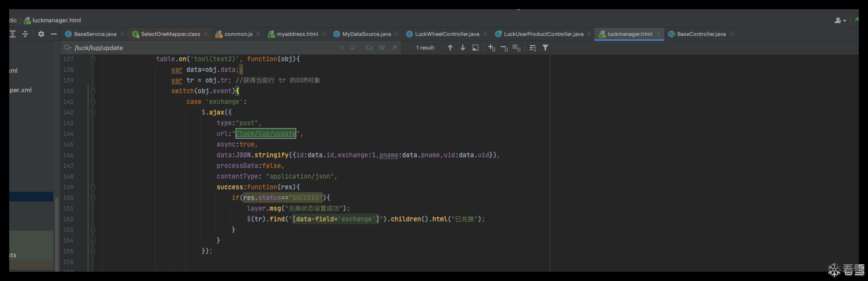Clear the search field text

(342, 48)
